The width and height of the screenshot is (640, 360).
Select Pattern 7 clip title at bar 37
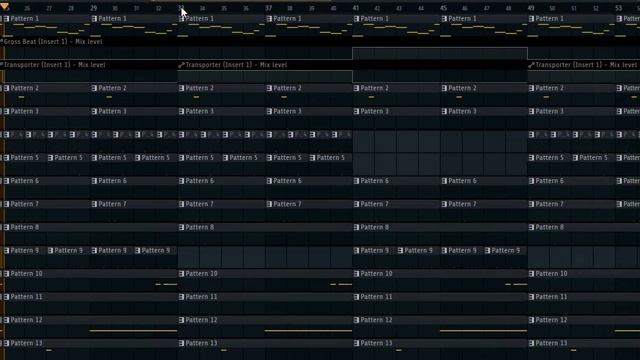click(287, 204)
